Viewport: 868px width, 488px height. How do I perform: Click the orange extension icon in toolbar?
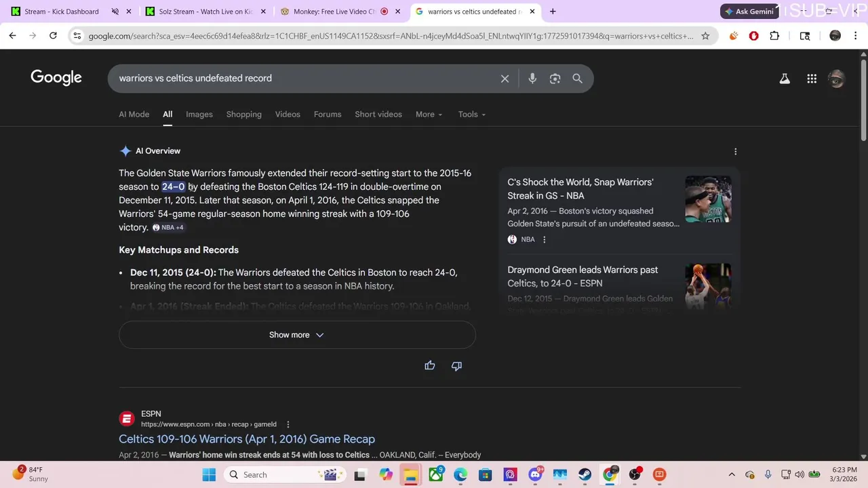[733, 36]
